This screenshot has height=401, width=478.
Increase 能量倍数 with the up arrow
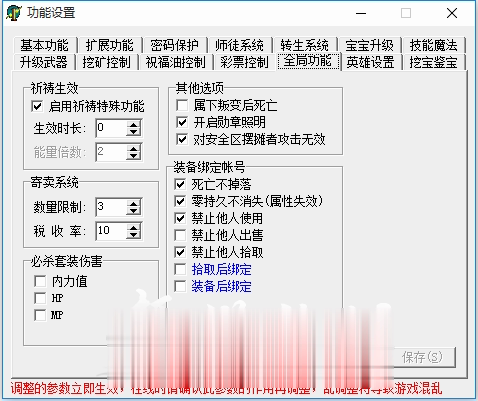pos(134,149)
